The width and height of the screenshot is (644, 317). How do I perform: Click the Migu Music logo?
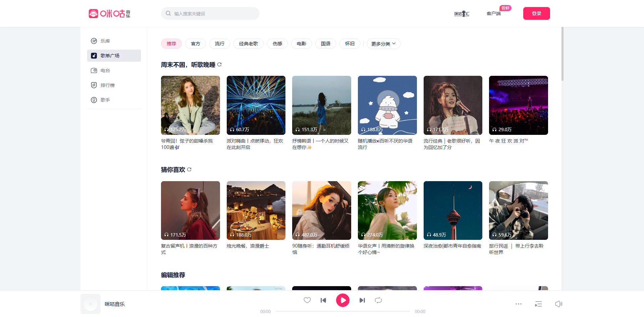point(109,13)
